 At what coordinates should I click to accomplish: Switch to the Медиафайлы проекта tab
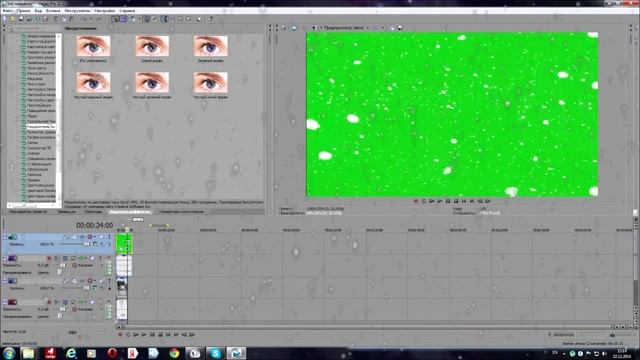pos(28,212)
